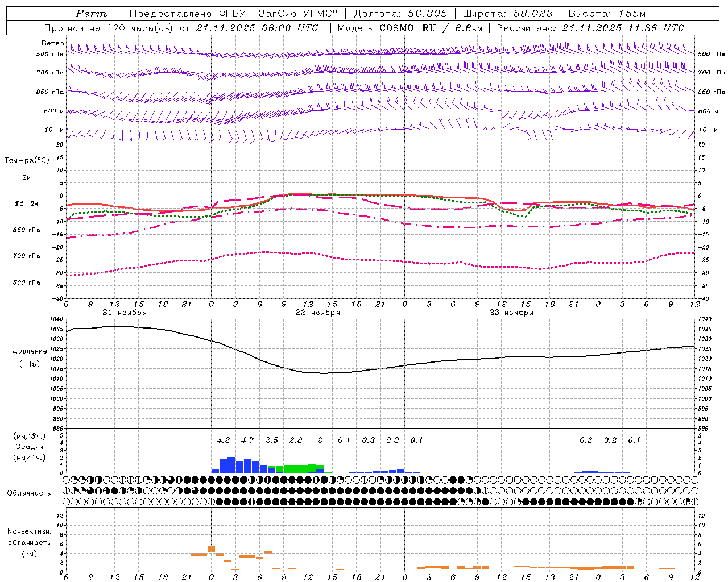
Task: Click the '2м' temperature legend entry
Action: tap(27, 177)
